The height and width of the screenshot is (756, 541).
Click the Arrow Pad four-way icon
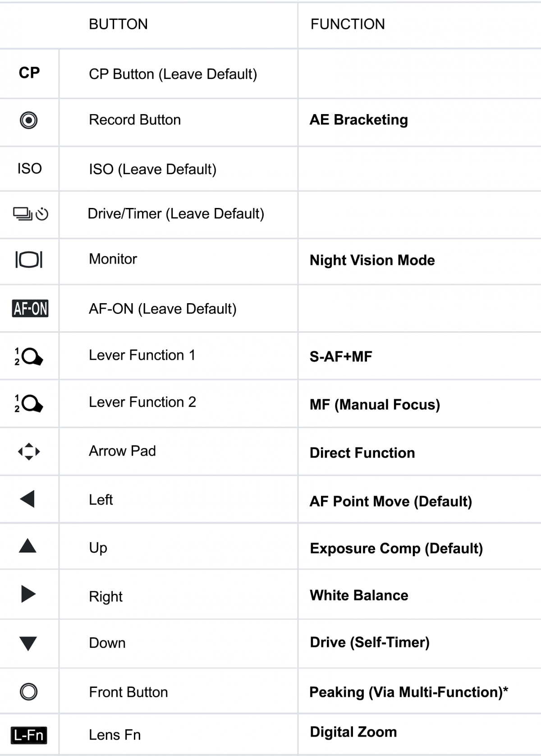[x=29, y=452]
